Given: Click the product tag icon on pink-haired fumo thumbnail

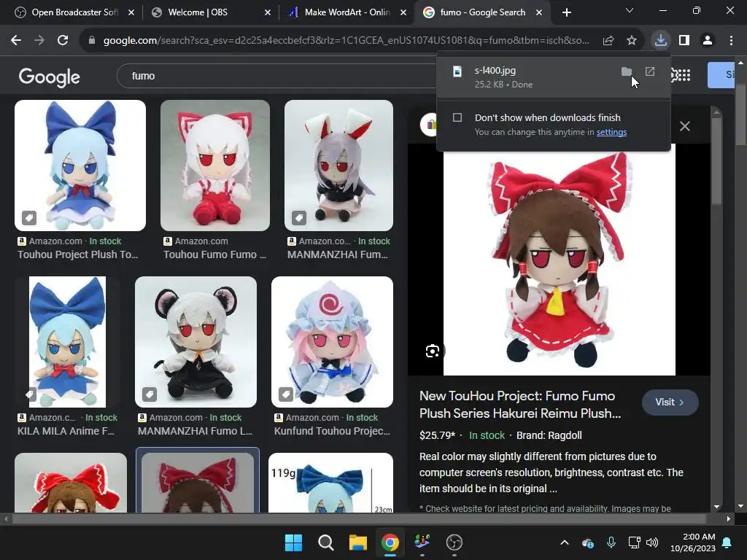Looking at the screenshot, I should (x=286, y=394).
